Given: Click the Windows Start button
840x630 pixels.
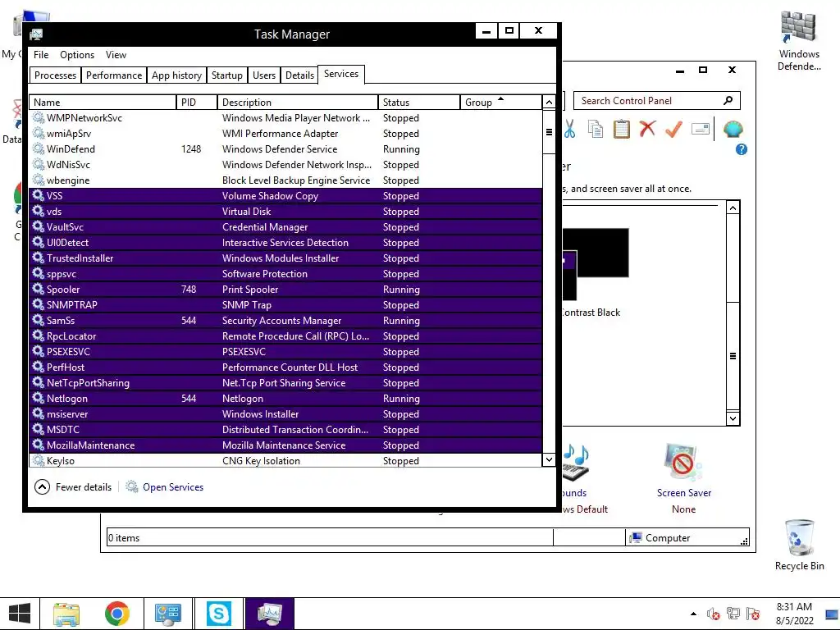Looking at the screenshot, I should [x=20, y=614].
